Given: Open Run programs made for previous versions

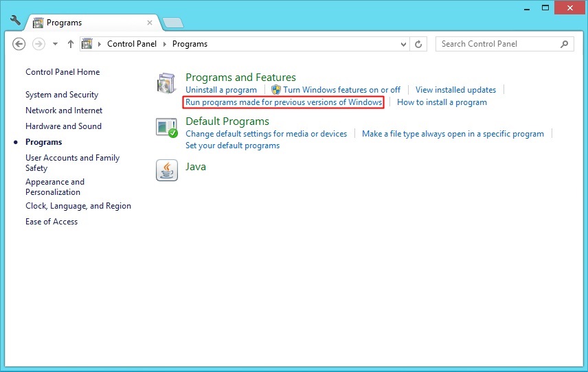Looking at the screenshot, I should pyautogui.click(x=284, y=102).
